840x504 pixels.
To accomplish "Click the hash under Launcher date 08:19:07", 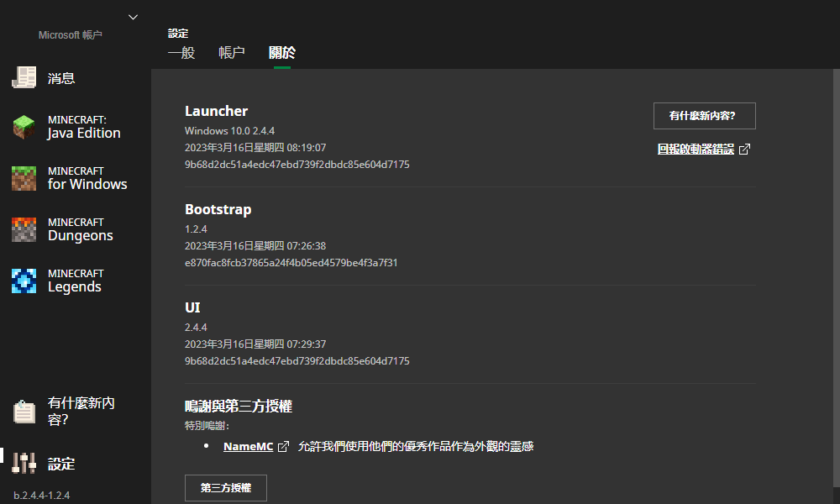I will [x=297, y=165].
